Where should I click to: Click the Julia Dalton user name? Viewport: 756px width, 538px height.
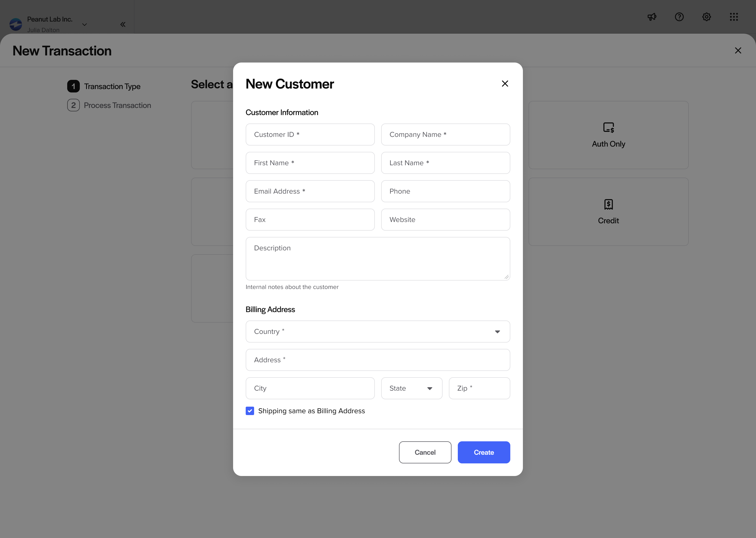(43, 30)
